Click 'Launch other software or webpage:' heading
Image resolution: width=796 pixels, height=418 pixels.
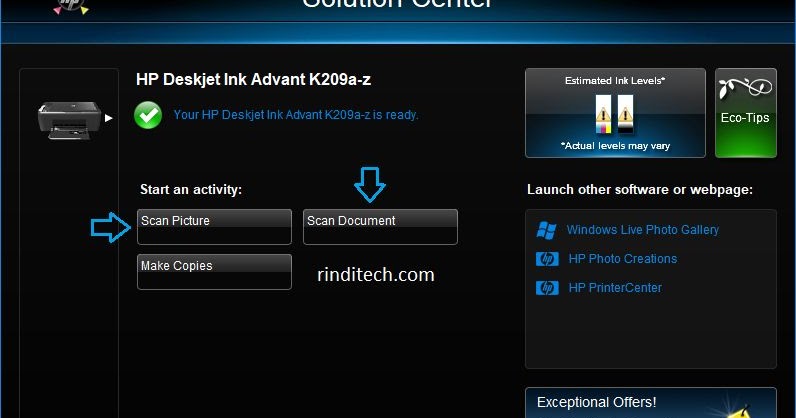point(640,189)
